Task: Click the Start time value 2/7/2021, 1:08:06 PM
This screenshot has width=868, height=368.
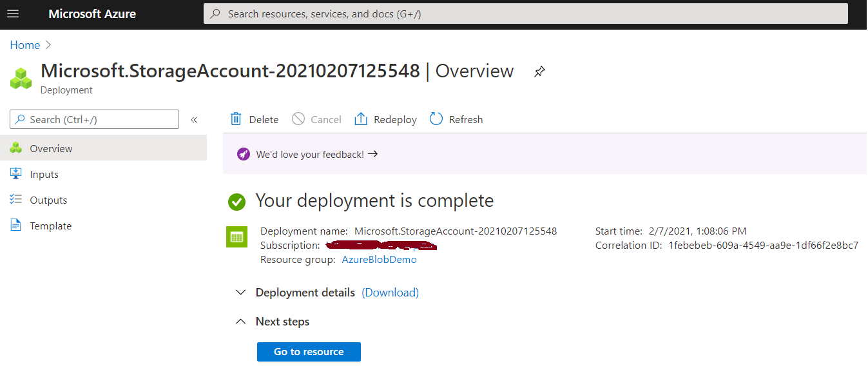Action: tap(697, 231)
